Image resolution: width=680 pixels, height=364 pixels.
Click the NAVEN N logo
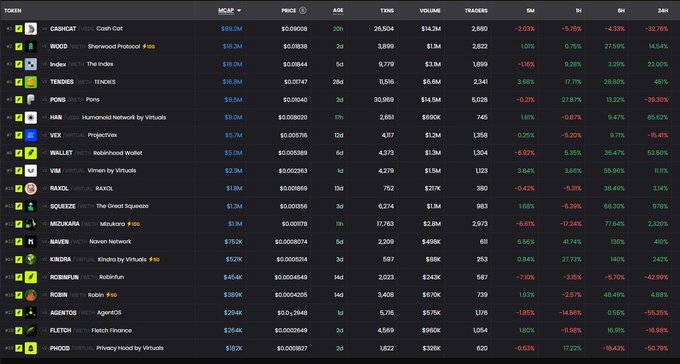click(x=31, y=242)
